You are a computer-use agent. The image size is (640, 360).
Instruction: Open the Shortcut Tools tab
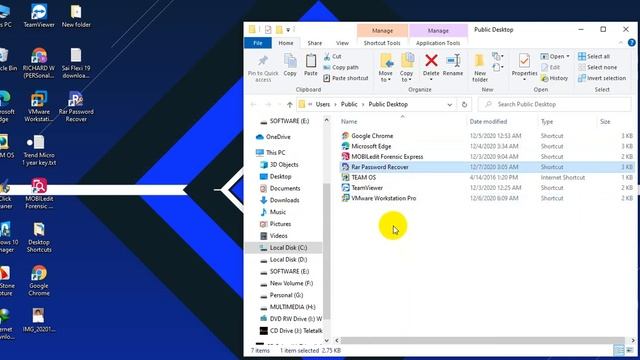[x=382, y=43]
